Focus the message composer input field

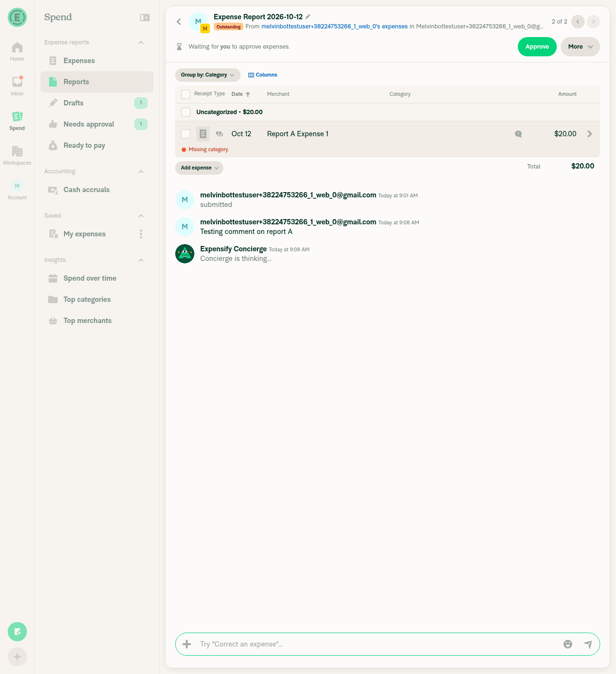point(378,644)
